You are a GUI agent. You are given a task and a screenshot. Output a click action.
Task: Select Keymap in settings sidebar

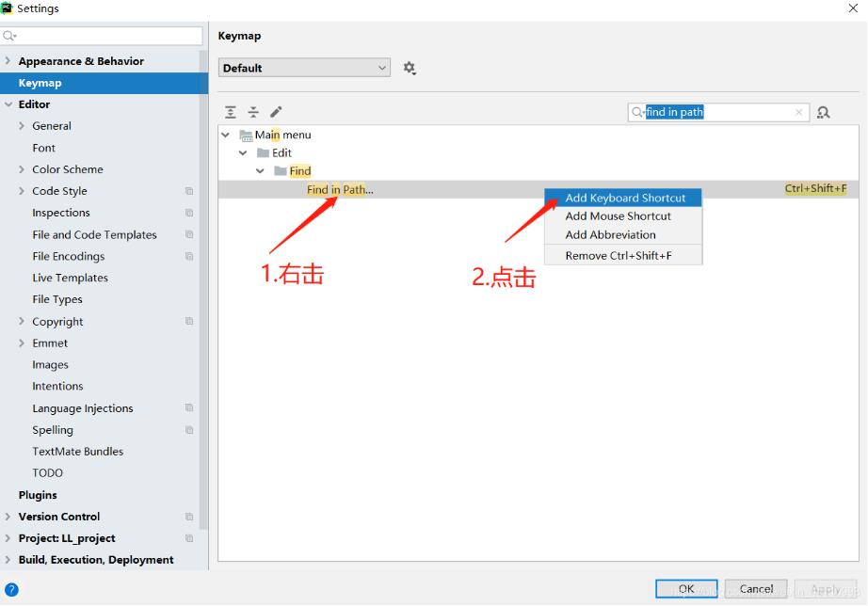click(104, 83)
